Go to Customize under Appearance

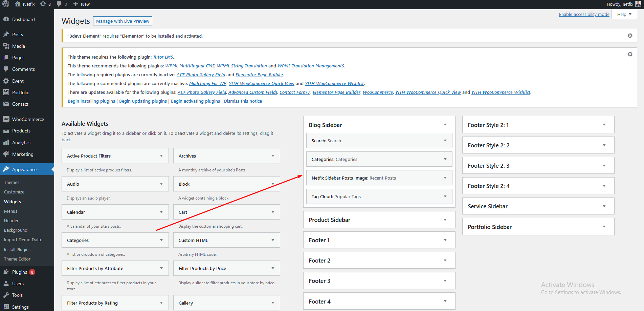click(14, 192)
